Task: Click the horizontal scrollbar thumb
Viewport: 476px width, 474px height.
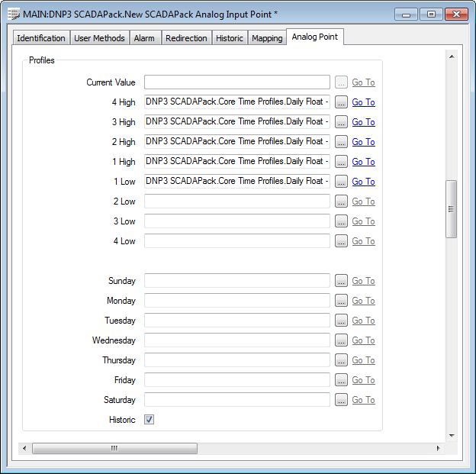Action: pyautogui.click(x=114, y=448)
